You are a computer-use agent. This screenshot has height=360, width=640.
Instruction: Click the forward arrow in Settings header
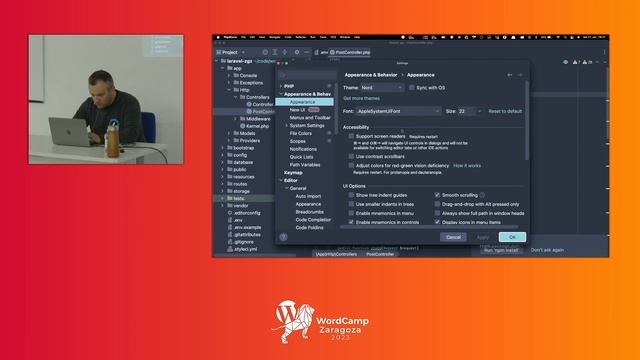[520, 75]
